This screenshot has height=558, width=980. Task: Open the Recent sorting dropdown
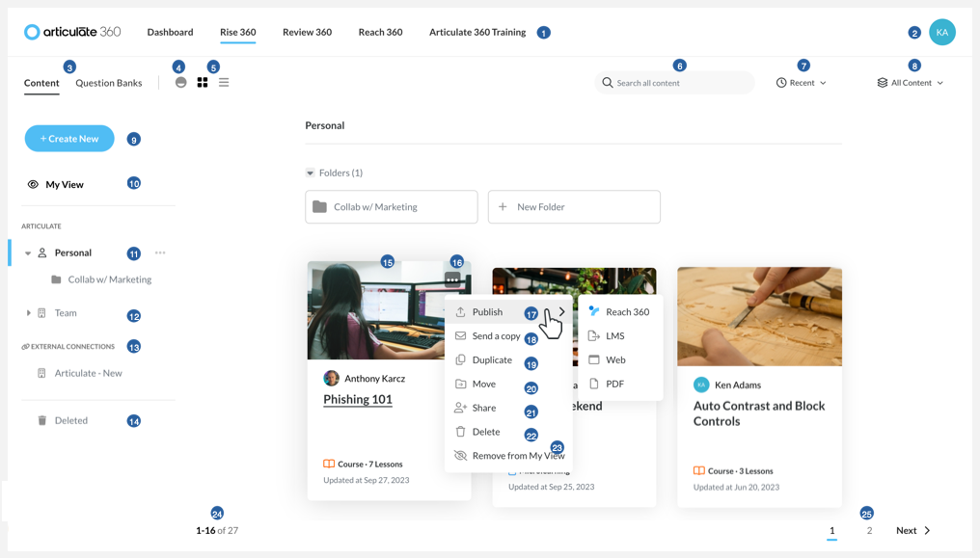click(800, 82)
